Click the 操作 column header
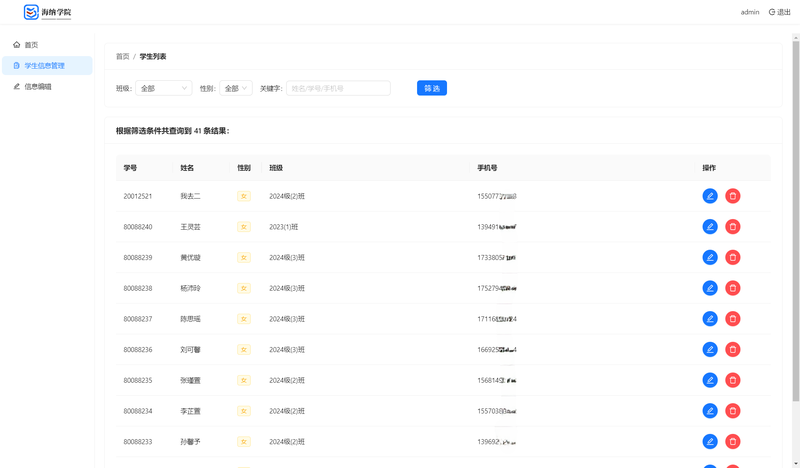The height and width of the screenshot is (468, 800). click(x=709, y=167)
